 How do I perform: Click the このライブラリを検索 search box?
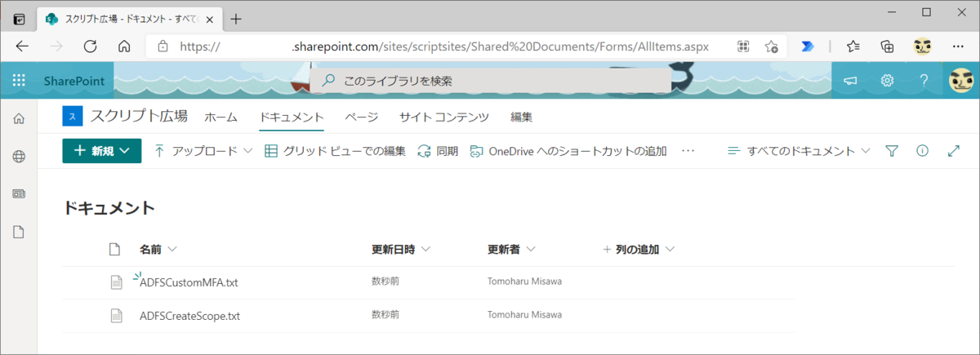(x=490, y=81)
